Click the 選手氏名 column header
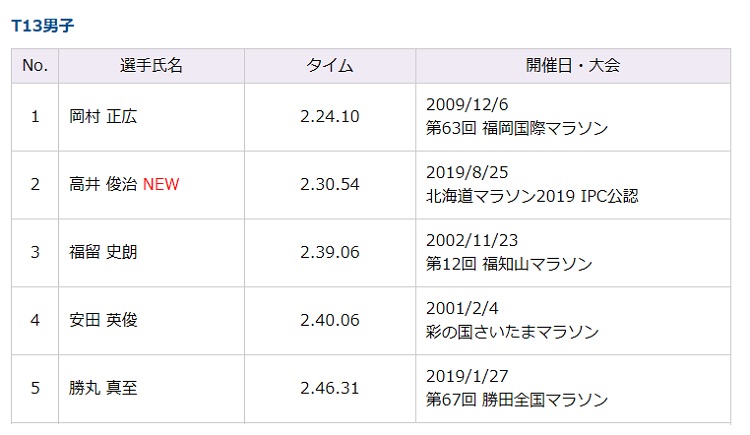This screenshot has height=435, width=750. (x=151, y=66)
